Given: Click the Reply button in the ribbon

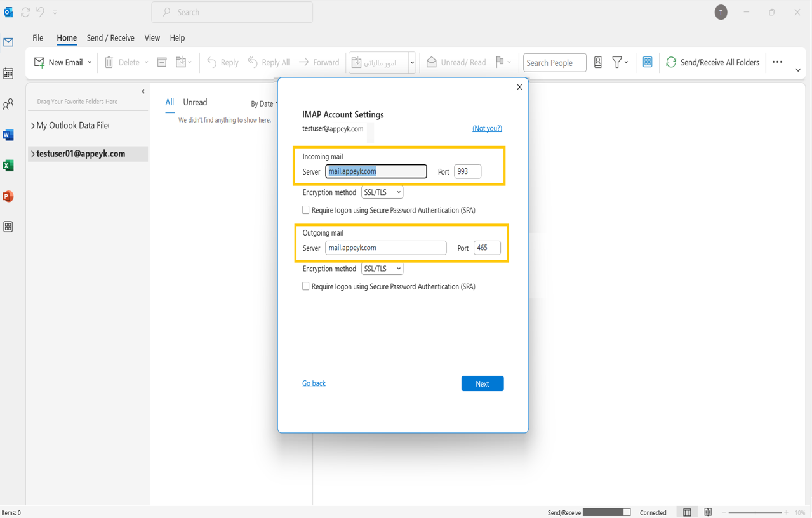Looking at the screenshot, I should click(x=222, y=62).
